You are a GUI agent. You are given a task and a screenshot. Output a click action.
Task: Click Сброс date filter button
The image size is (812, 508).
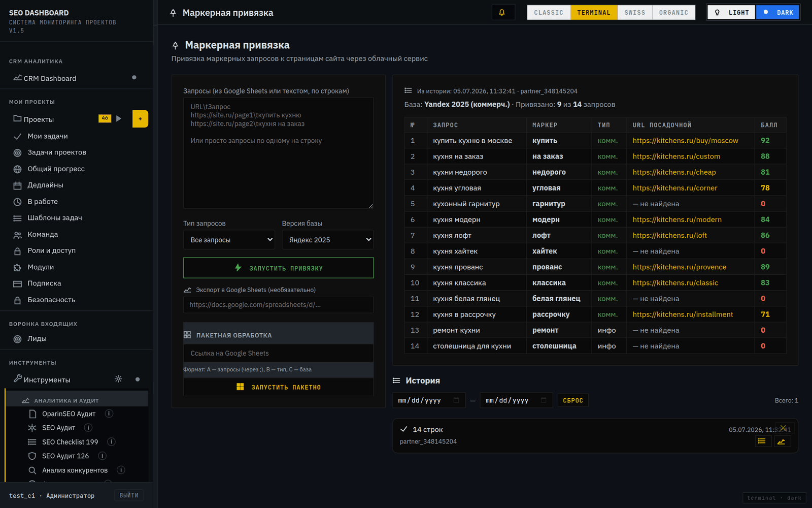click(x=573, y=400)
